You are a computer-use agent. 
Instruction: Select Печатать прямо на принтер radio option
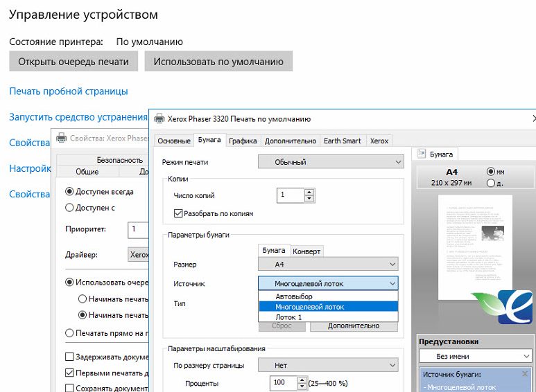[x=69, y=333]
